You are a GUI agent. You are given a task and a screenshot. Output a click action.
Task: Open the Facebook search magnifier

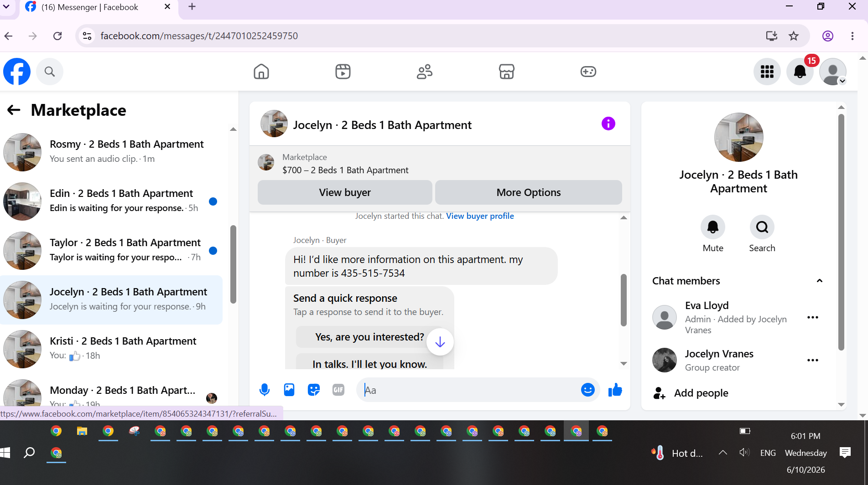50,72
